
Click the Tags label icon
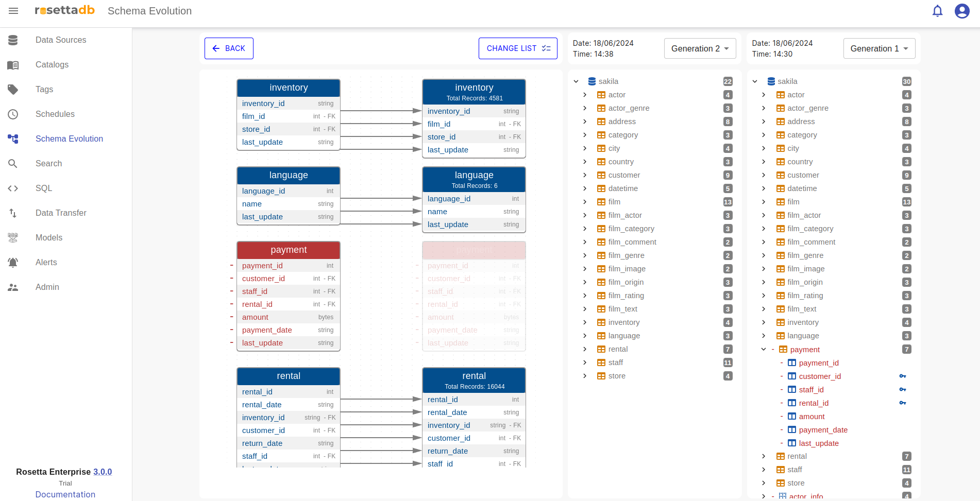[13, 90]
